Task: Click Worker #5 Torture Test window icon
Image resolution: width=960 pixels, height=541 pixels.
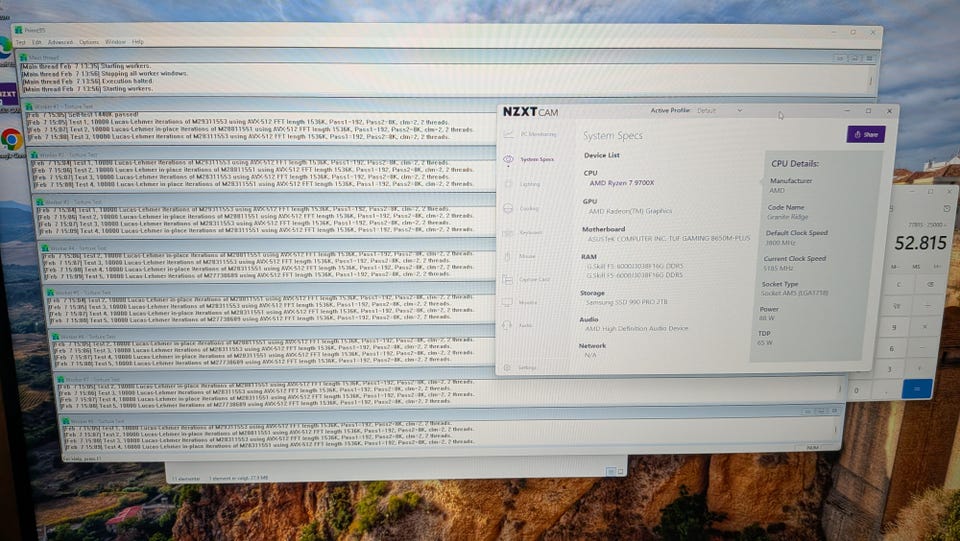Action: coord(50,293)
